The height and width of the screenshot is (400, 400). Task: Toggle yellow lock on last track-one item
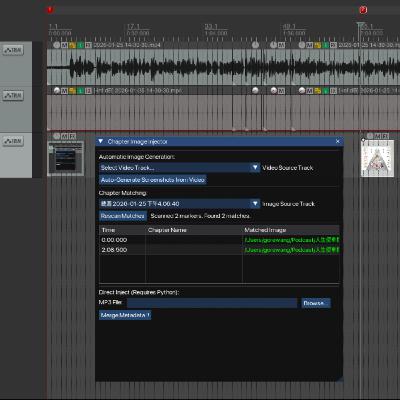(318, 45)
